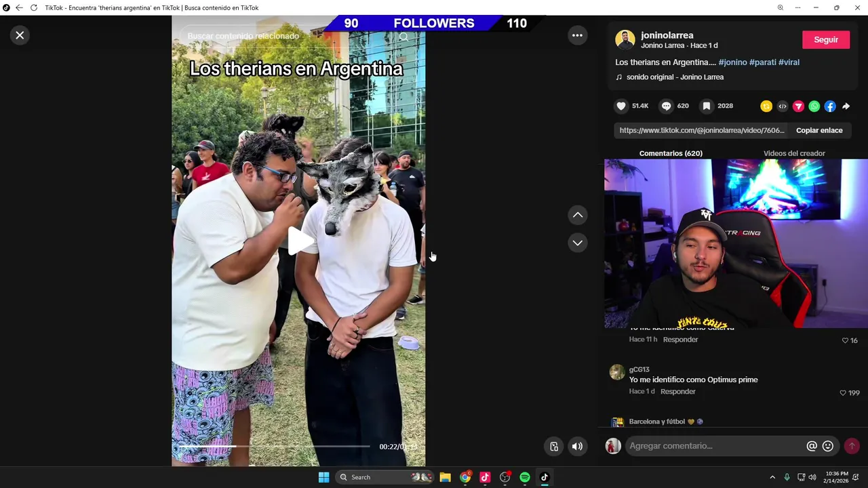Click search icon in video search overlay

point(404,37)
